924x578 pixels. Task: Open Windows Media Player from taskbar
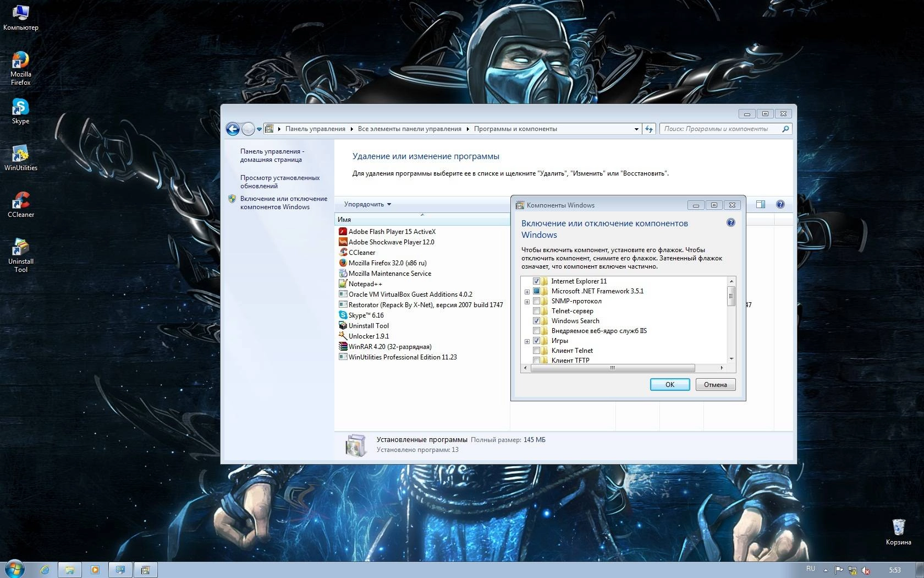(95, 570)
